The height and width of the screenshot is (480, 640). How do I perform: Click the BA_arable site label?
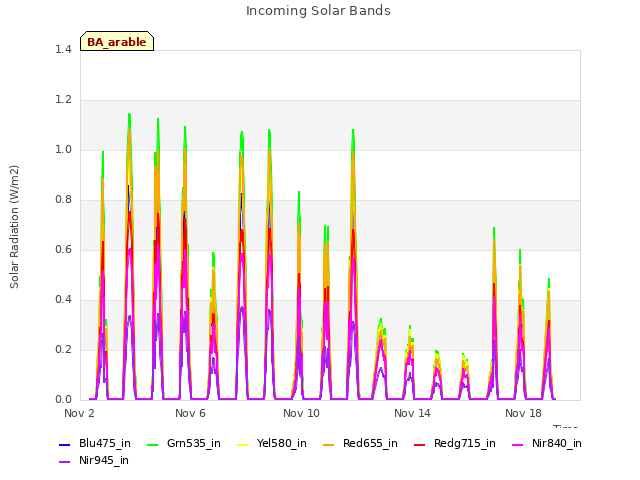(117, 42)
